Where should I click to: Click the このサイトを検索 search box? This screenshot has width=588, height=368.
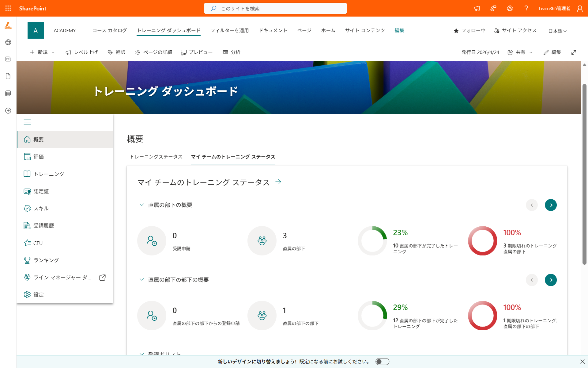pyautogui.click(x=275, y=8)
